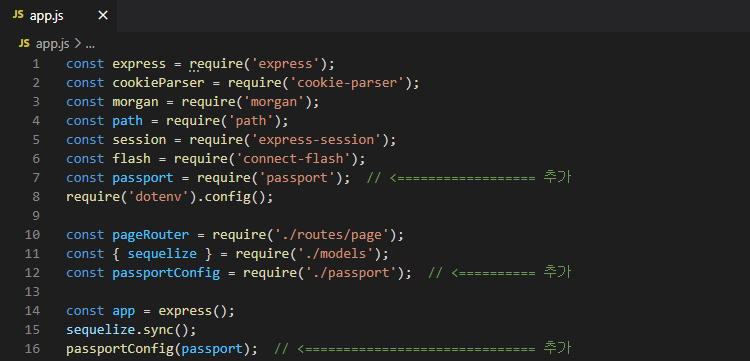Click the morgan variable on line 3

coord(135,102)
